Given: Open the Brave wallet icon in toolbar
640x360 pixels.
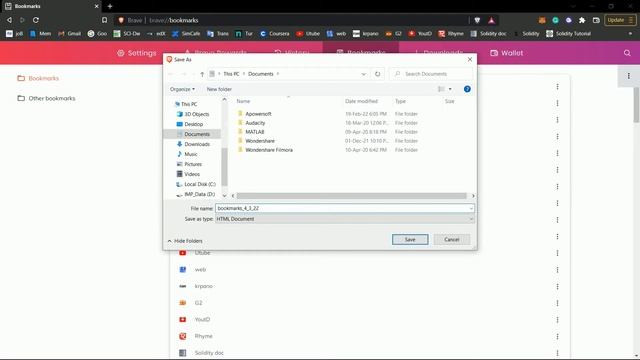Looking at the screenshot, I should (596, 20).
